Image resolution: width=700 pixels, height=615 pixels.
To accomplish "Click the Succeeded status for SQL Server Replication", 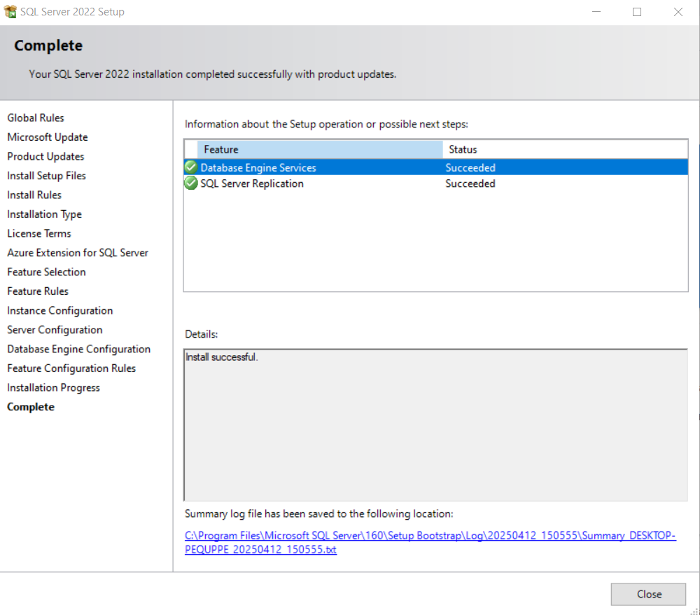I will [x=470, y=184].
